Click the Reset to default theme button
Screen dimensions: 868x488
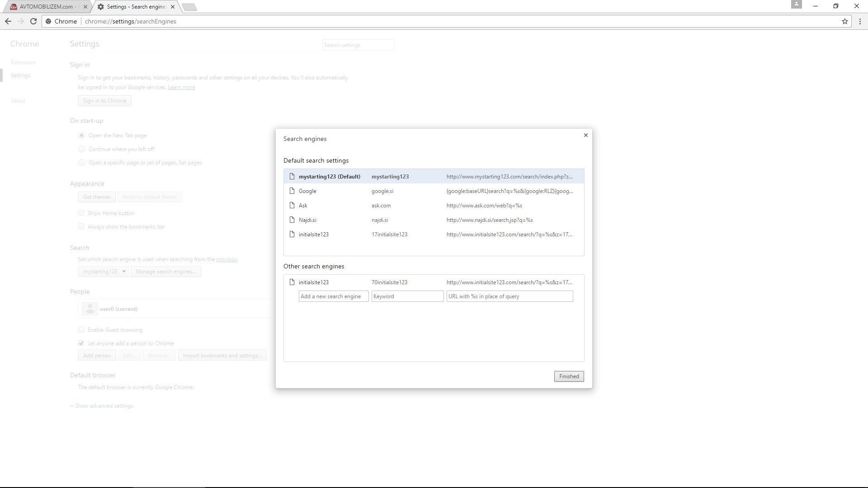click(x=150, y=197)
